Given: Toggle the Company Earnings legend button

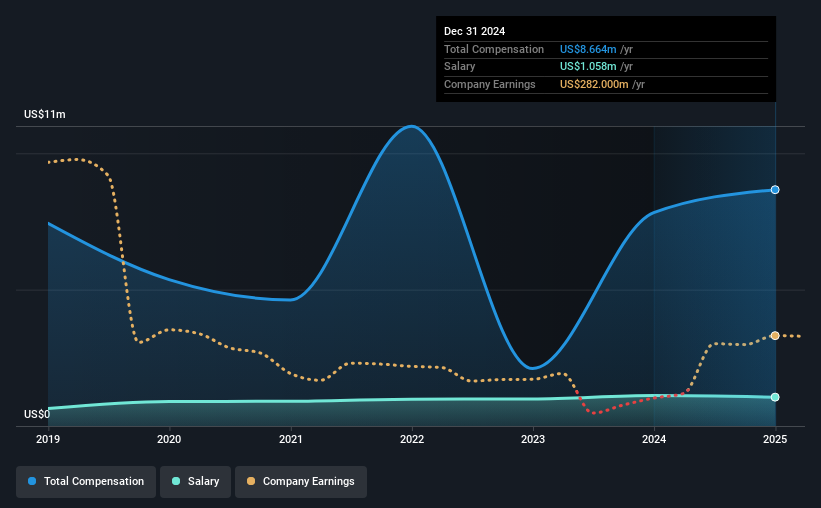Looking at the screenshot, I should point(301,481).
